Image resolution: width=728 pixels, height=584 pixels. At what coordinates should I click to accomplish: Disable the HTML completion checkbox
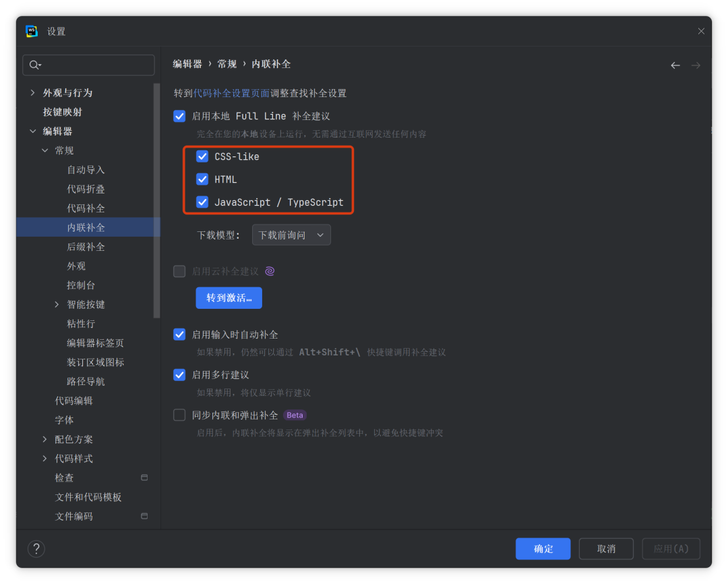[202, 179]
